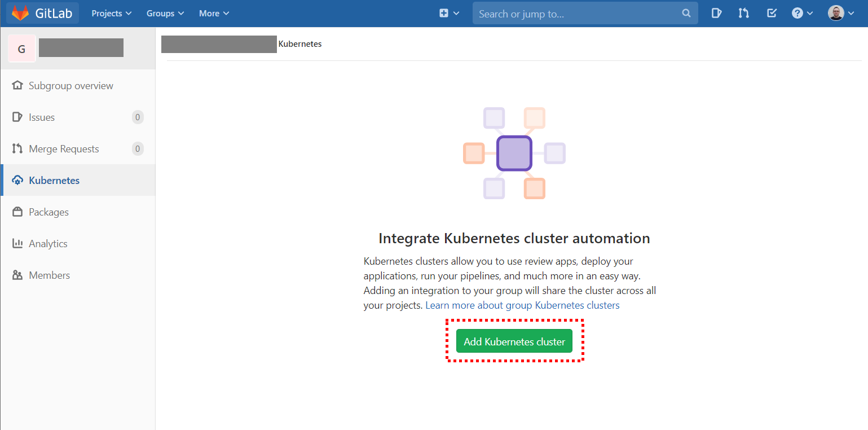Click the Packages box icon

tap(17, 212)
